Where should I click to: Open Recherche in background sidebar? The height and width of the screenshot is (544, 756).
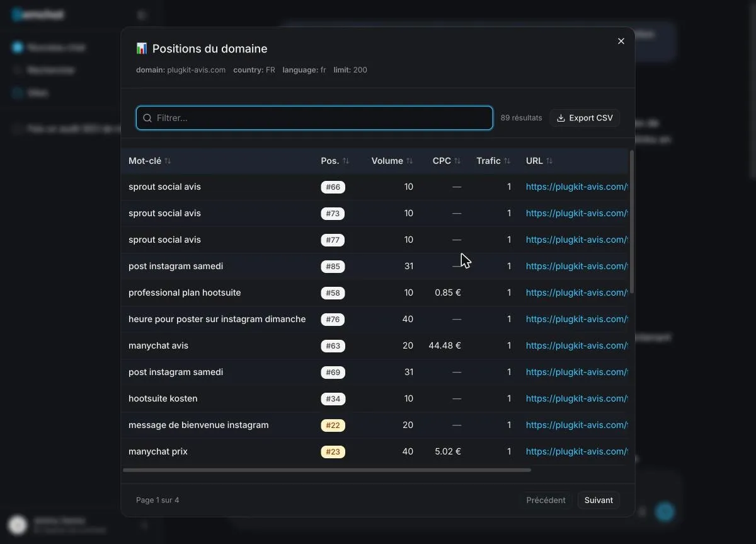tap(44, 70)
